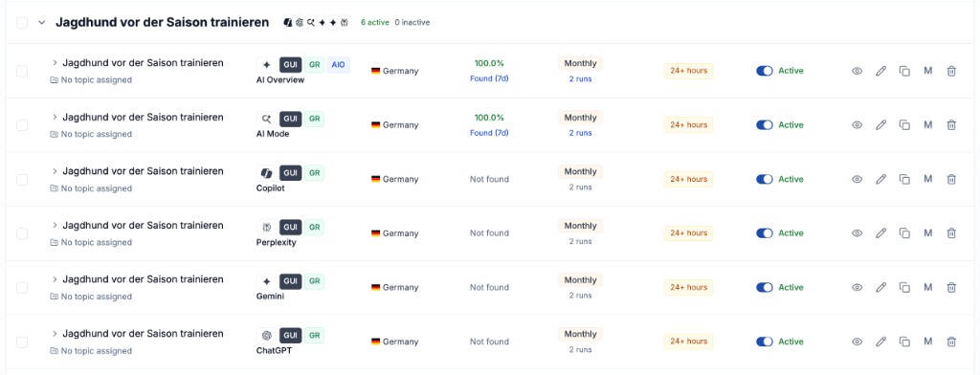Duplicate the ChatGPT prompt
This screenshot has width=980, height=375.
click(904, 342)
